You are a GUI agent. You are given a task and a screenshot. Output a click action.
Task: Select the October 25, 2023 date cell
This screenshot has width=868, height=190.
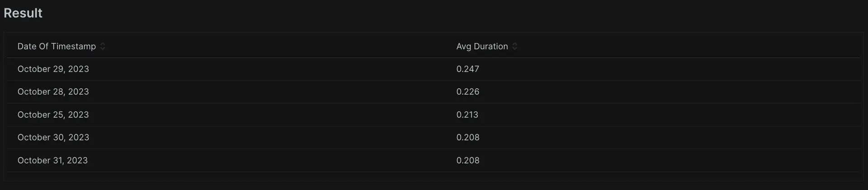click(53, 115)
